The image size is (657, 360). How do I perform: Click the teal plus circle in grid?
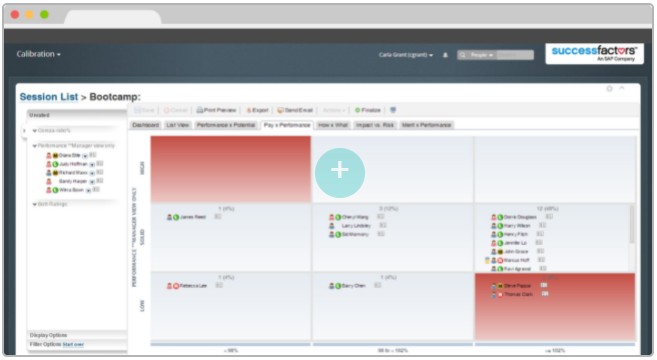(x=340, y=173)
